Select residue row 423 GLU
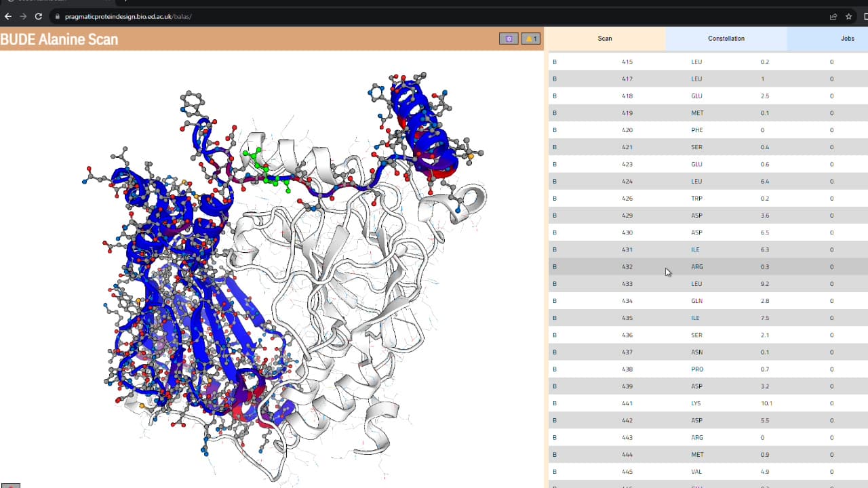868x488 pixels. tap(708, 164)
